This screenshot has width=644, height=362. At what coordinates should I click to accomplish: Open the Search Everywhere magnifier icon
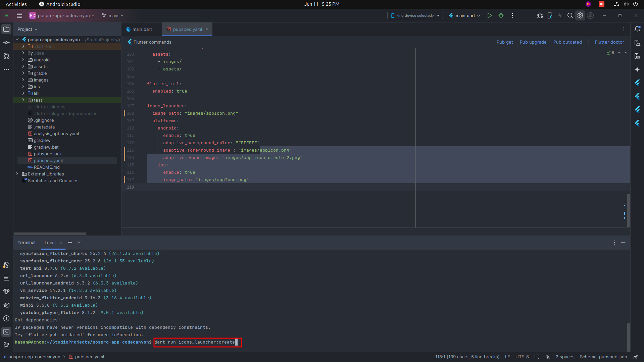click(x=570, y=15)
